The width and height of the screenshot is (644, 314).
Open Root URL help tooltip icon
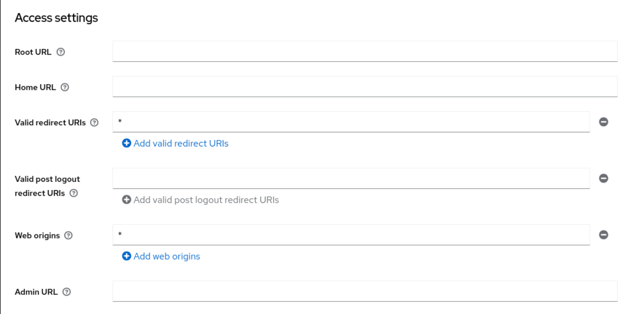pos(60,52)
